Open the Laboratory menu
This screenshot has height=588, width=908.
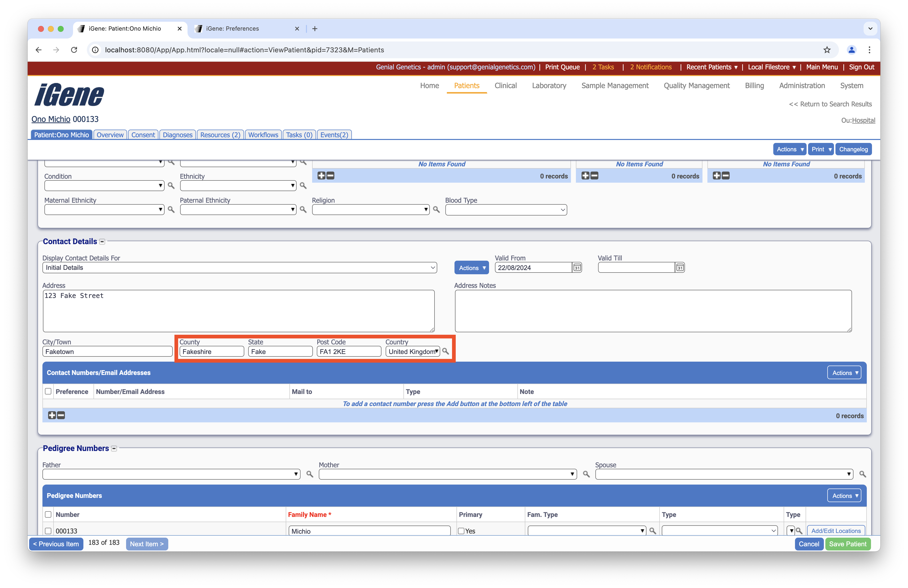pos(549,85)
